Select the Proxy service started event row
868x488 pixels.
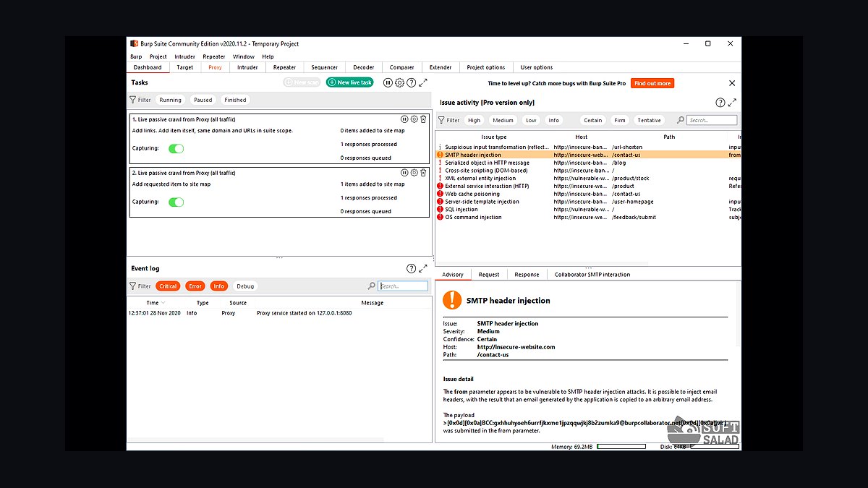click(x=278, y=313)
